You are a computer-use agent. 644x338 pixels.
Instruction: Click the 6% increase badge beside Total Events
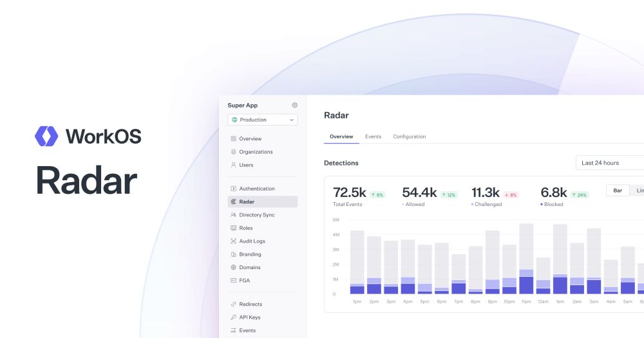tap(377, 195)
